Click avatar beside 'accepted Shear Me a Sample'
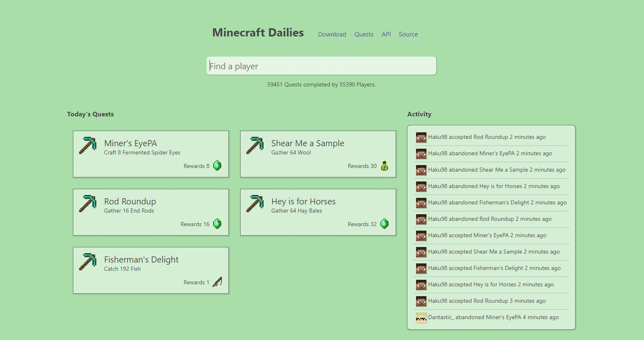 421,252
